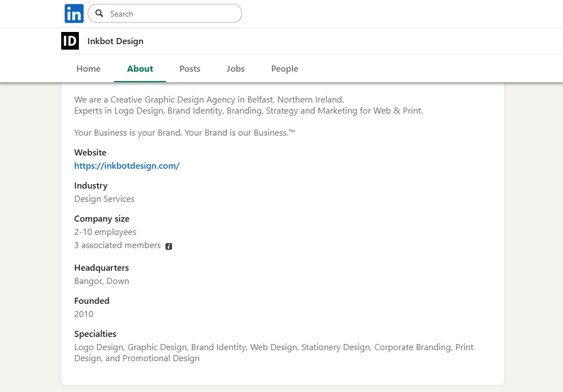Click the magnifier inside the search field
The image size is (563, 392).
[99, 13]
